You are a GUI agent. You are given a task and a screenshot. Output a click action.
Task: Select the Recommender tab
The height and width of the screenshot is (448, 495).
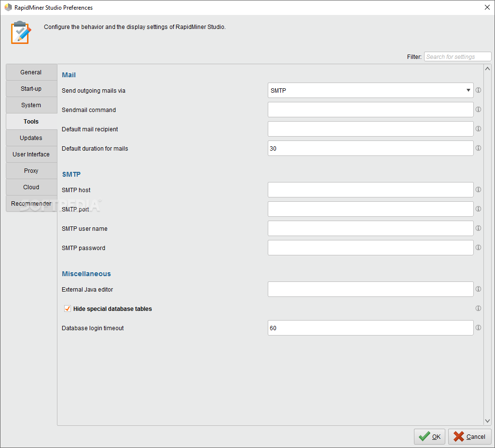click(x=31, y=203)
